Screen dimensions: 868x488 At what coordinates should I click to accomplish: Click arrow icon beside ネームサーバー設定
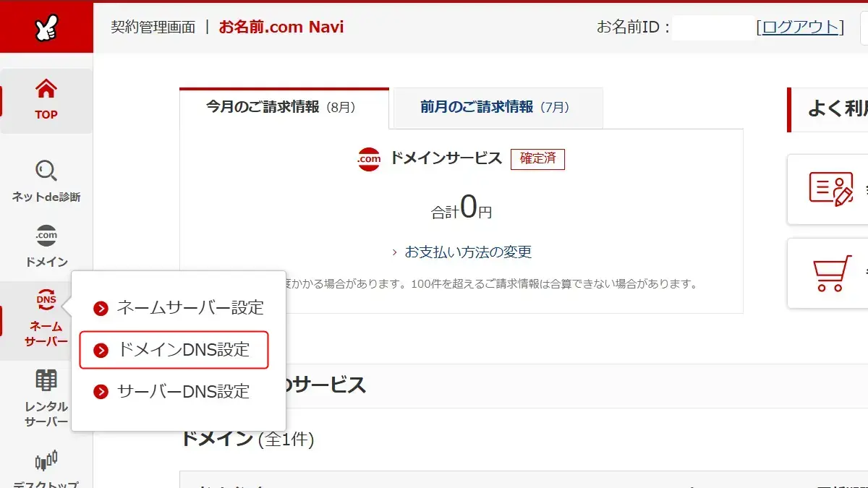pyautogui.click(x=101, y=309)
